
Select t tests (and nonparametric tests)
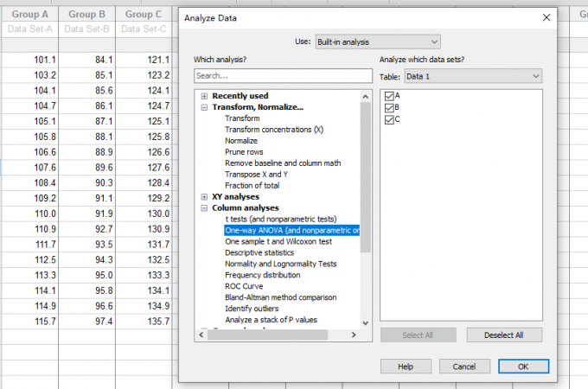pos(281,220)
